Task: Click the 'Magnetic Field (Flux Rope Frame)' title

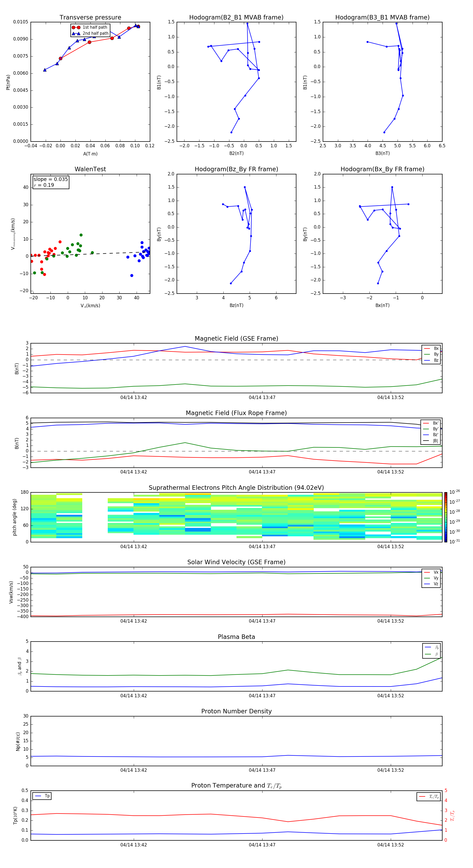Action: click(x=236, y=413)
